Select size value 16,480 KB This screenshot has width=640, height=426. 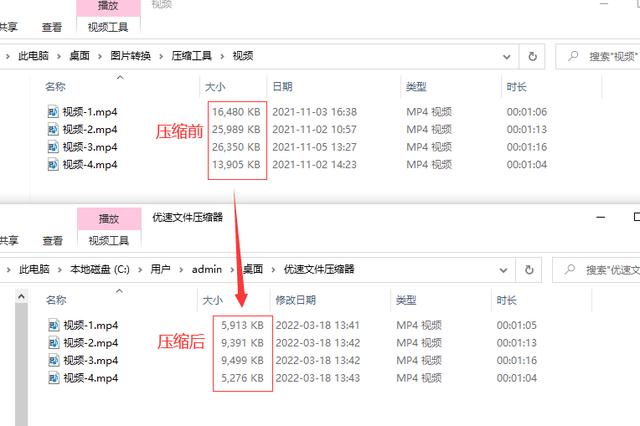pyautogui.click(x=236, y=111)
